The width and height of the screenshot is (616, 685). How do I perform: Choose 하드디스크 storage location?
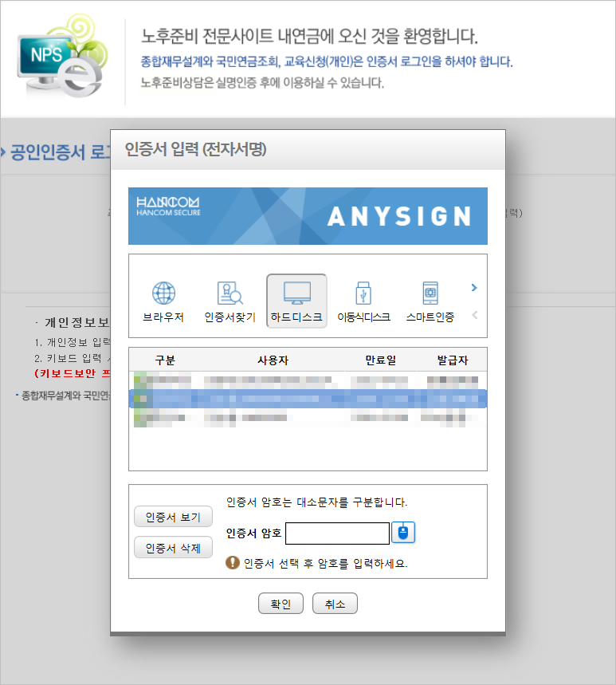(x=296, y=301)
